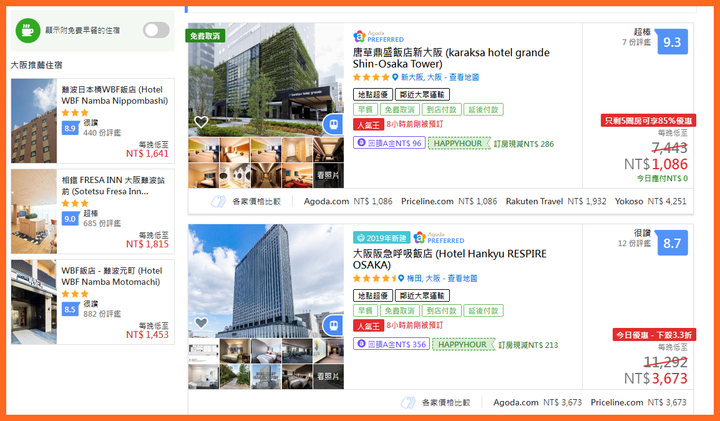Click 人氣王 badge on karaksa hotel
The width and height of the screenshot is (720, 421).
[368, 124]
